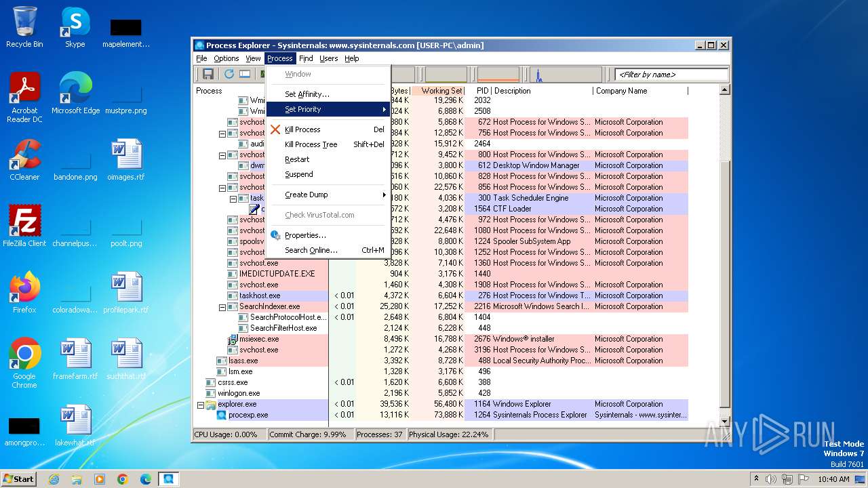Sort by the Working Set column header

point(437,91)
